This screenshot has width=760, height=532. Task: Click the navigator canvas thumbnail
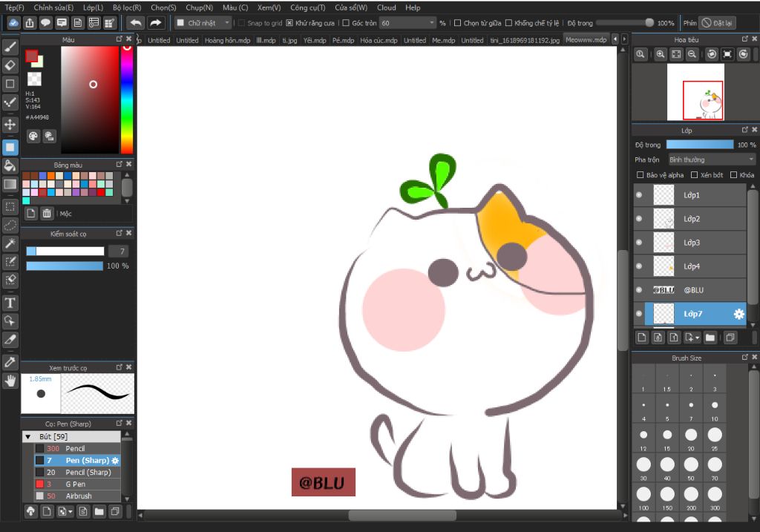(695, 92)
